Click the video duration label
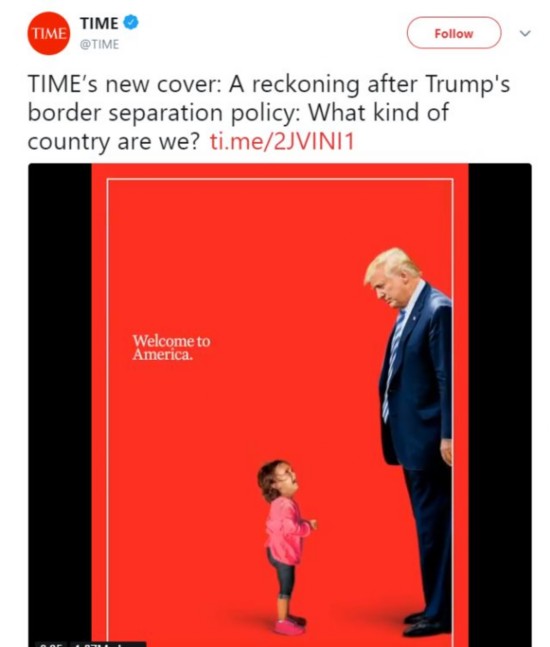This screenshot has width=550, height=647. coord(50,644)
